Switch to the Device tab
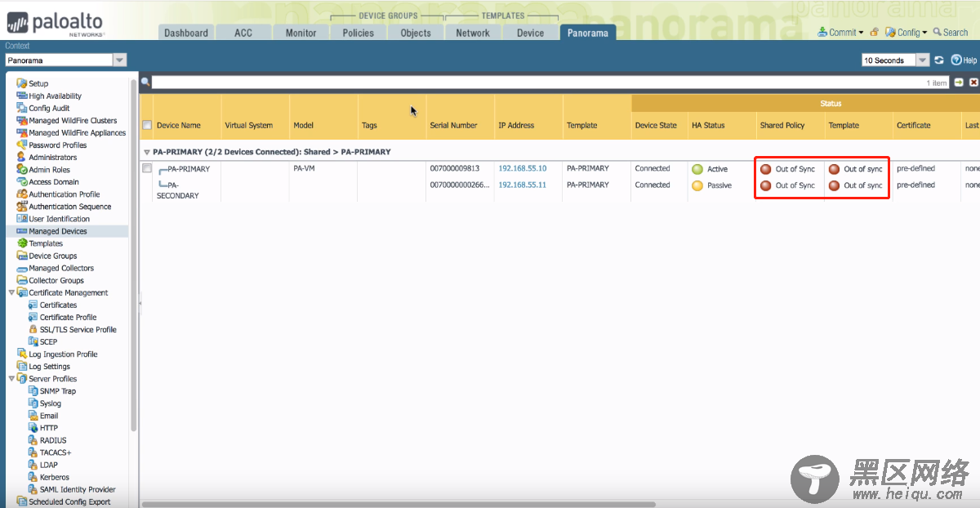 [530, 33]
